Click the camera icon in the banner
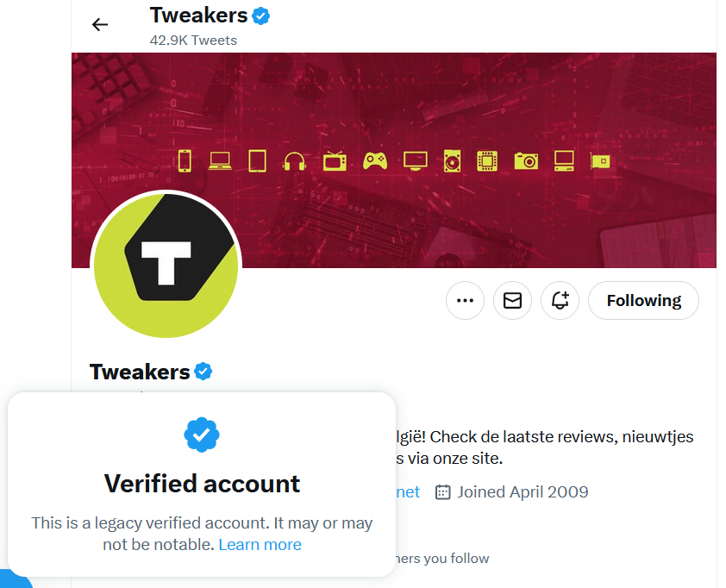Viewport: 726px width, 588px height. pos(526,160)
